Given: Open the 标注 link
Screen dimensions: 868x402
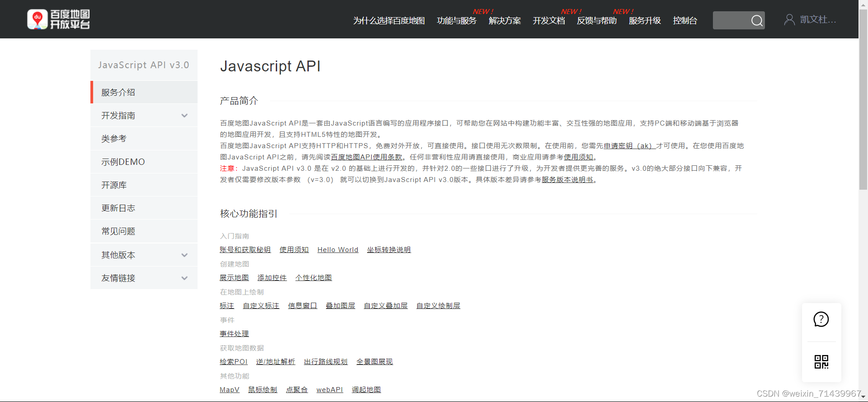Looking at the screenshot, I should click(227, 306).
